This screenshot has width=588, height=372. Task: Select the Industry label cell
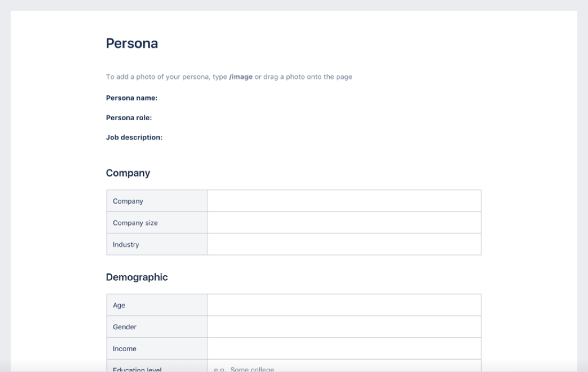[157, 244]
